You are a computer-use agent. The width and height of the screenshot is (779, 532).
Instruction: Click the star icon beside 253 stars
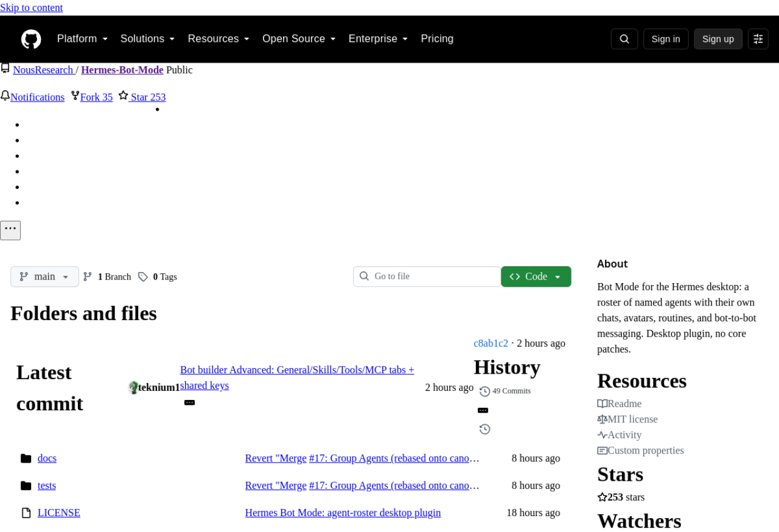(x=603, y=497)
